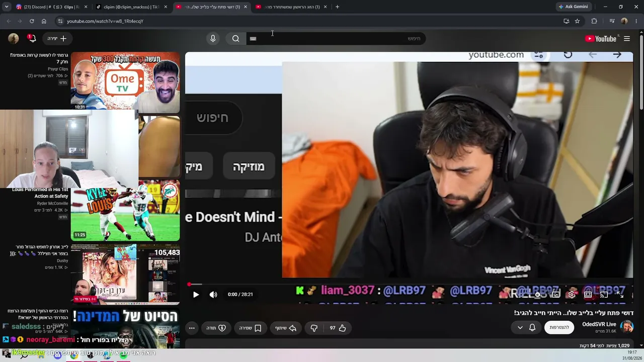644x362 pixels.
Task: Bookmark this page with the star
Action: tap(577, 21)
